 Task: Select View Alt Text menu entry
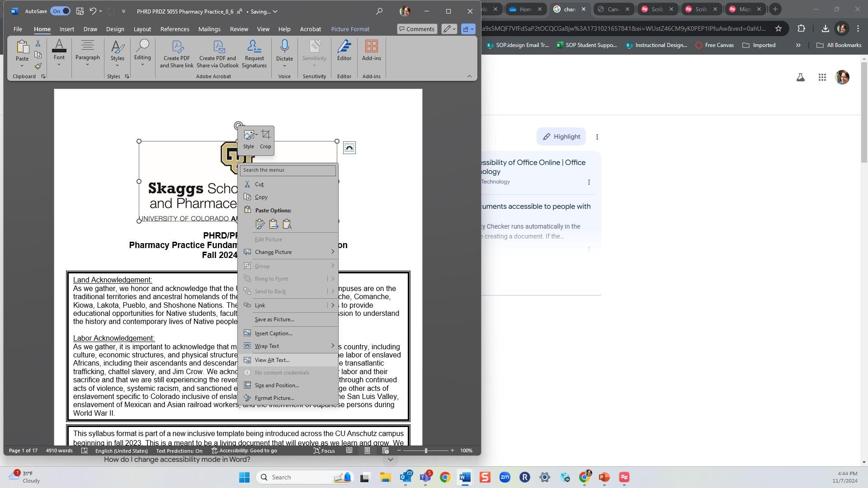click(x=288, y=360)
